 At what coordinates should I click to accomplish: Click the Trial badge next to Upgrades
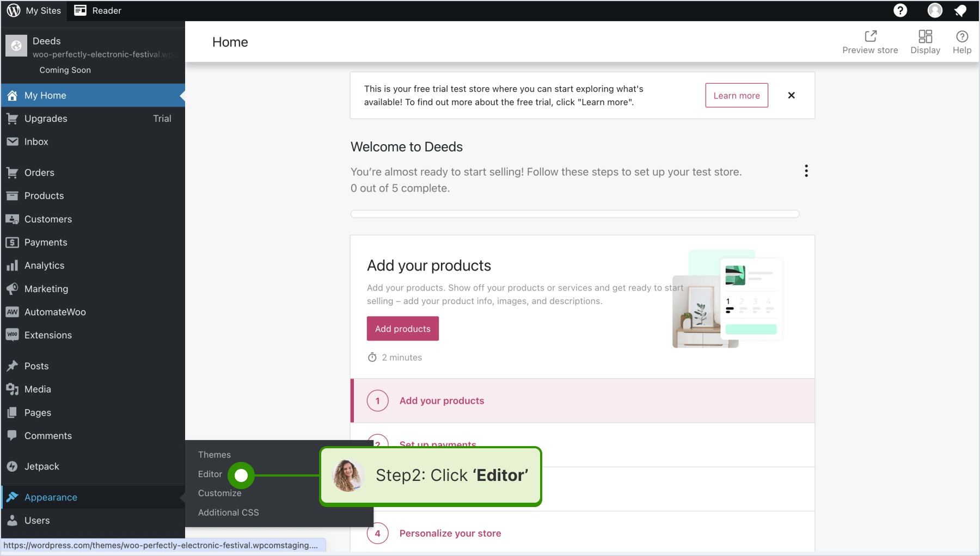(162, 119)
